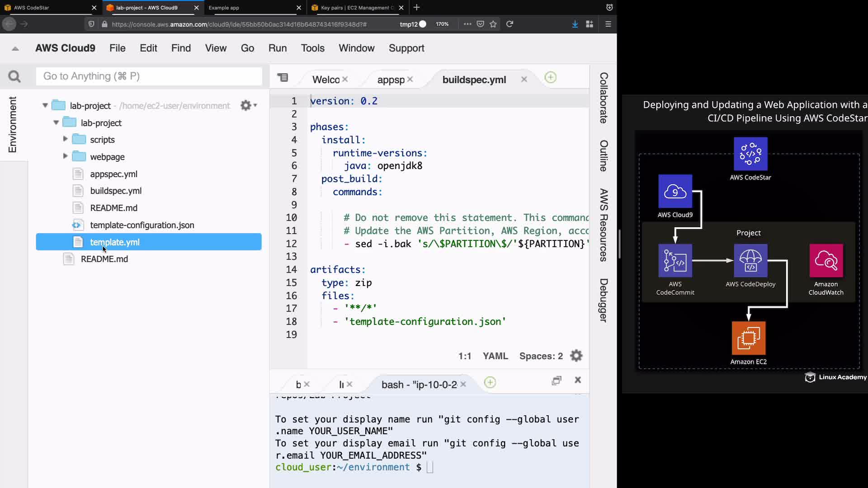Click the YAML syntax mode label
This screenshot has height=488, width=868.
pos(495,356)
